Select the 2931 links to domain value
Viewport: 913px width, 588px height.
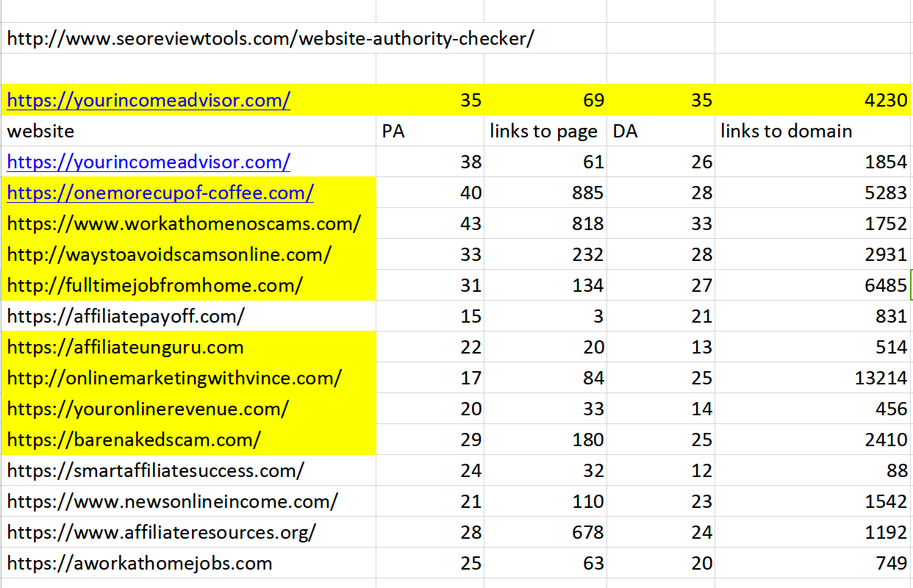tap(814, 254)
